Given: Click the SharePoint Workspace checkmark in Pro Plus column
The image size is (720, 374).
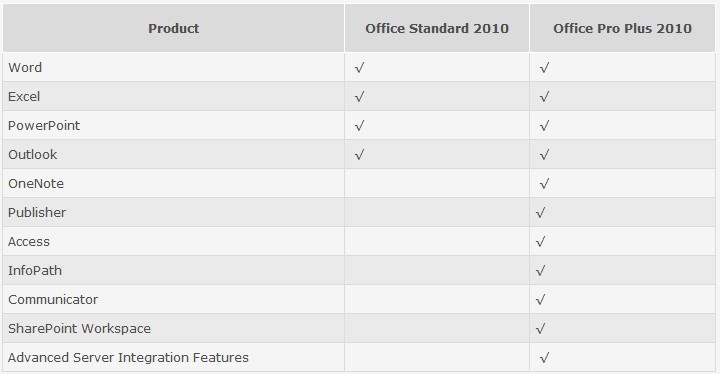Looking at the screenshot, I should [541, 329].
